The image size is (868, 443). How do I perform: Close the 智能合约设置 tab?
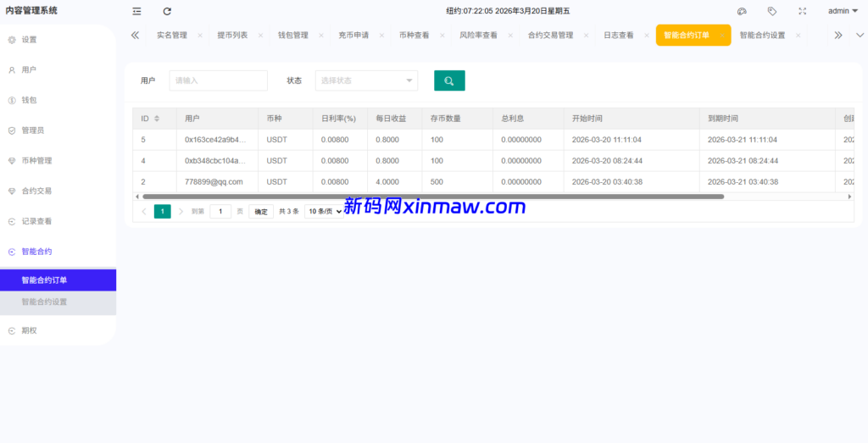(x=798, y=36)
